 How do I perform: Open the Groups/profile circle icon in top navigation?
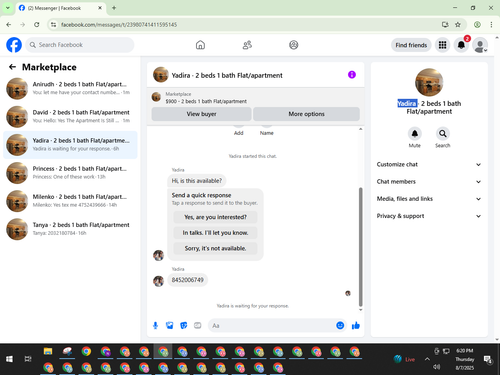(294, 45)
